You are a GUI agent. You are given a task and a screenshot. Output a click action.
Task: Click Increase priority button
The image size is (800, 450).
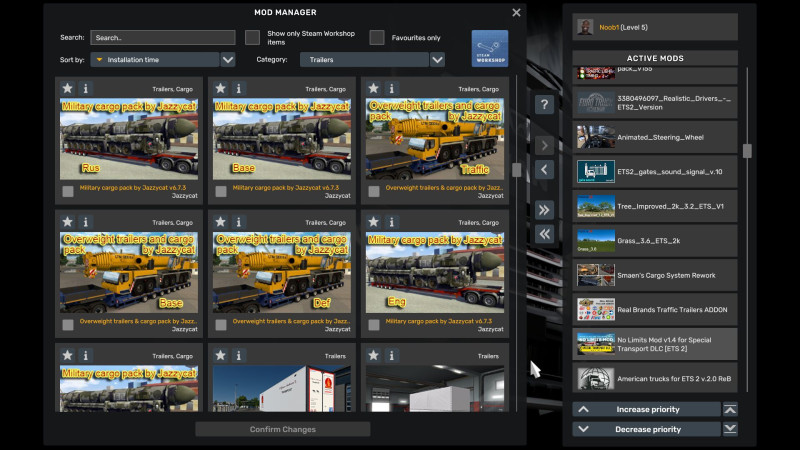(x=646, y=409)
